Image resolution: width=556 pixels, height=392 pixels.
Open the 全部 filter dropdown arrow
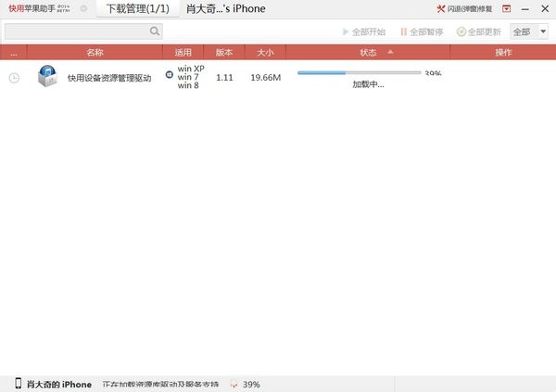click(543, 32)
